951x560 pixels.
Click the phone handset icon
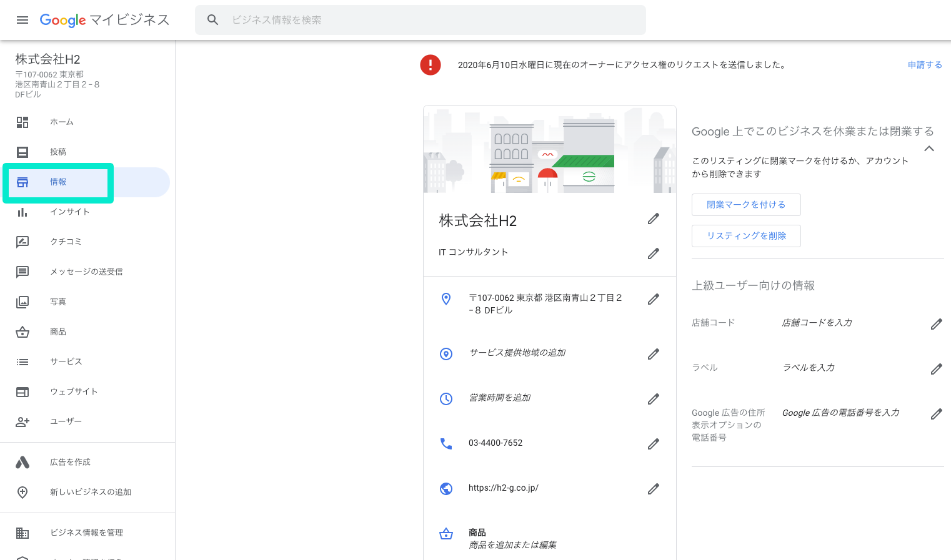[x=446, y=444]
